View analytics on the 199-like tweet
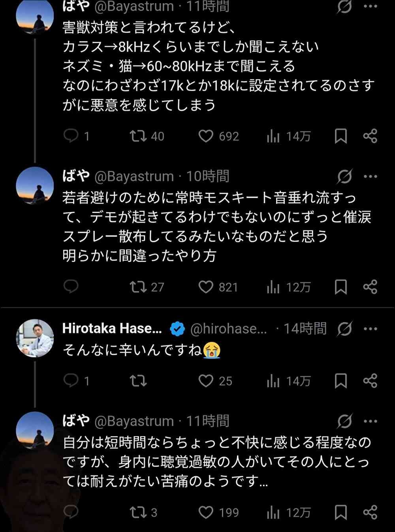Viewport: 395px width, 532px height. click(x=273, y=513)
